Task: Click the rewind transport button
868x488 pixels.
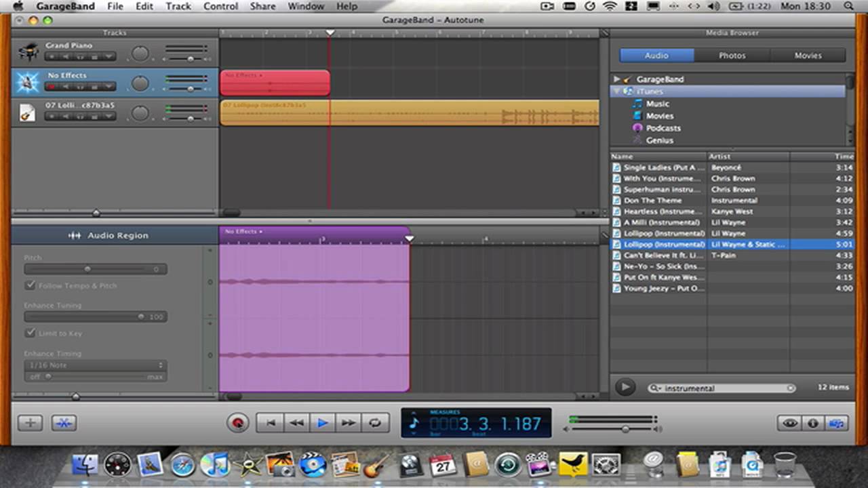Action: pyautogui.click(x=296, y=423)
